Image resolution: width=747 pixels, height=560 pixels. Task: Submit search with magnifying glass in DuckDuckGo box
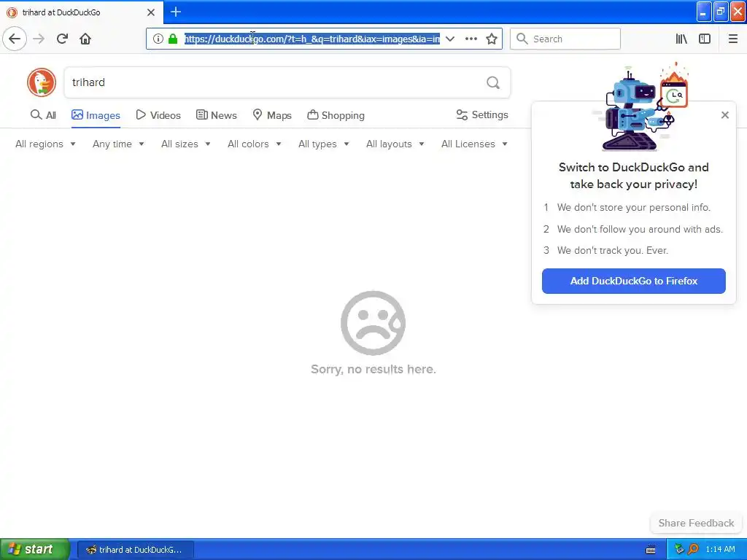tap(493, 82)
